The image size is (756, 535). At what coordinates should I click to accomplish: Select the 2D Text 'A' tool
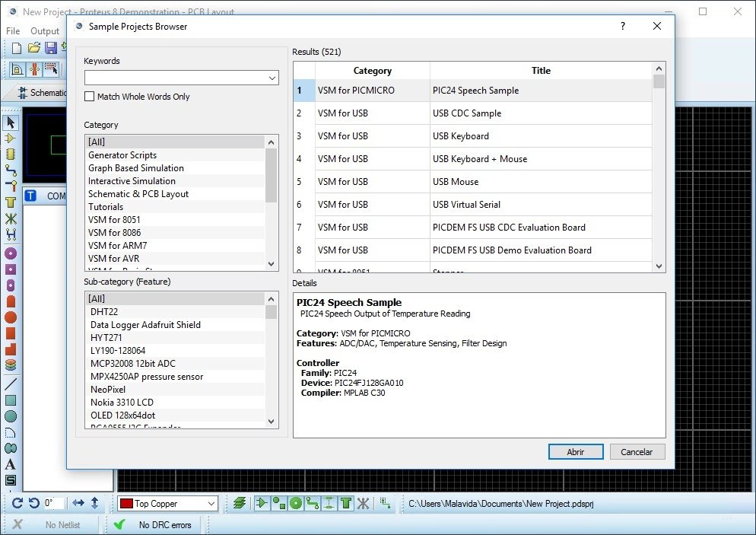(x=11, y=464)
